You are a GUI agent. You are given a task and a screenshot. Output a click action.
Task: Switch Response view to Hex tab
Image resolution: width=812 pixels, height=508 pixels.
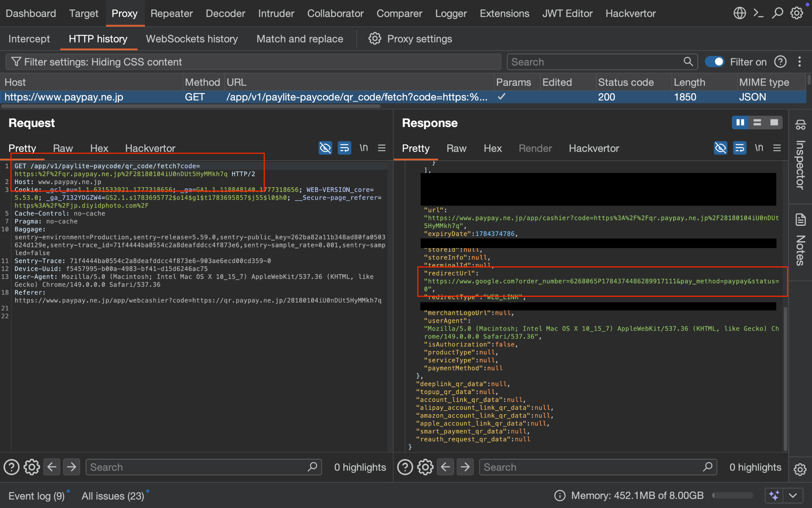[x=492, y=148]
